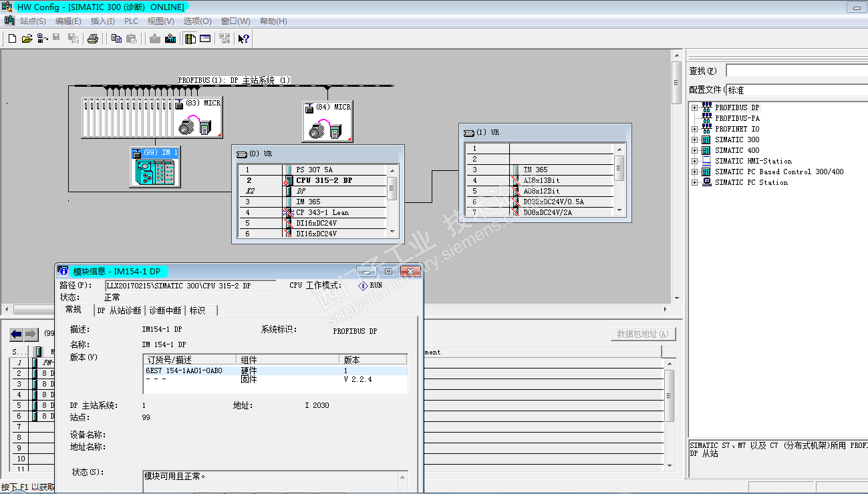Expand the SIMATIC HMI-Station catalog node
This screenshot has width=868, height=494.
(x=695, y=161)
